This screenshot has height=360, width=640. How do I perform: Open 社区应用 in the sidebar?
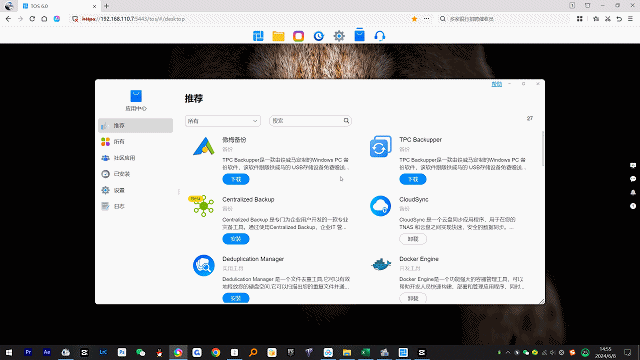pyautogui.click(x=136, y=158)
